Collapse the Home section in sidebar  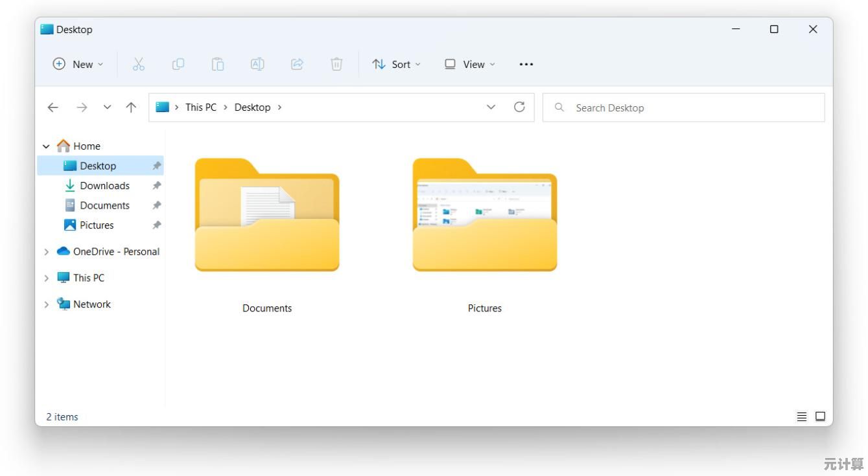coord(46,146)
